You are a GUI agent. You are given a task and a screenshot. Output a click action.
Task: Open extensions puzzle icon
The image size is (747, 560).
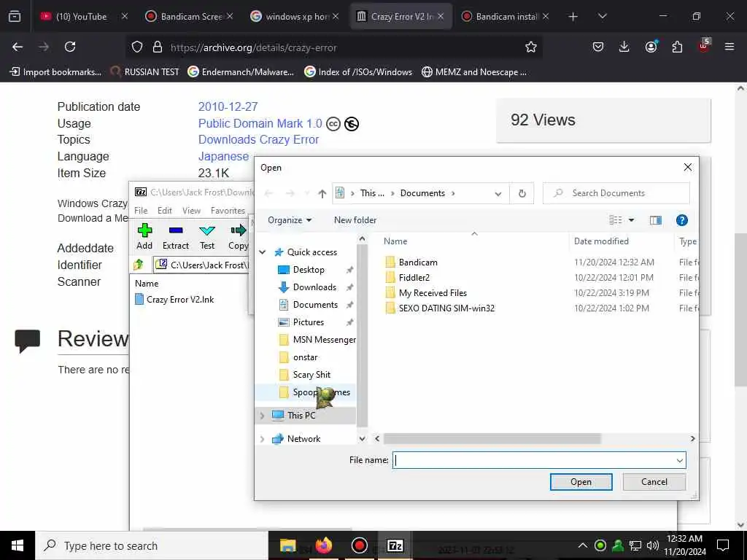pyautogui.click(x=677, y=47)
